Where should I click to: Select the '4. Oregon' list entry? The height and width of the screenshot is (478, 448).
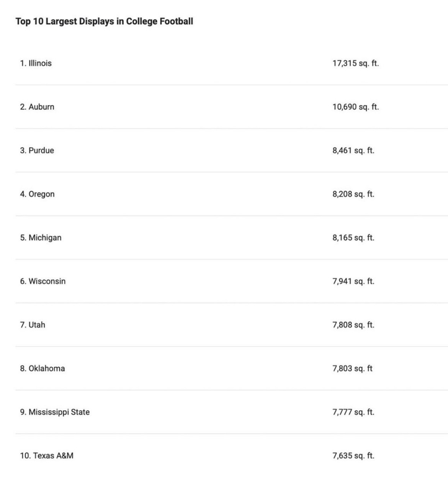pyautogui.click(x=37, y=194)
